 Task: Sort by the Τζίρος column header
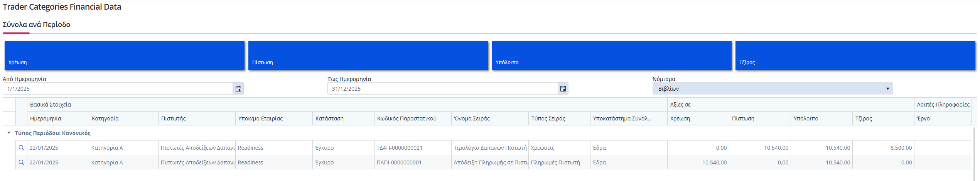point(883,118)
